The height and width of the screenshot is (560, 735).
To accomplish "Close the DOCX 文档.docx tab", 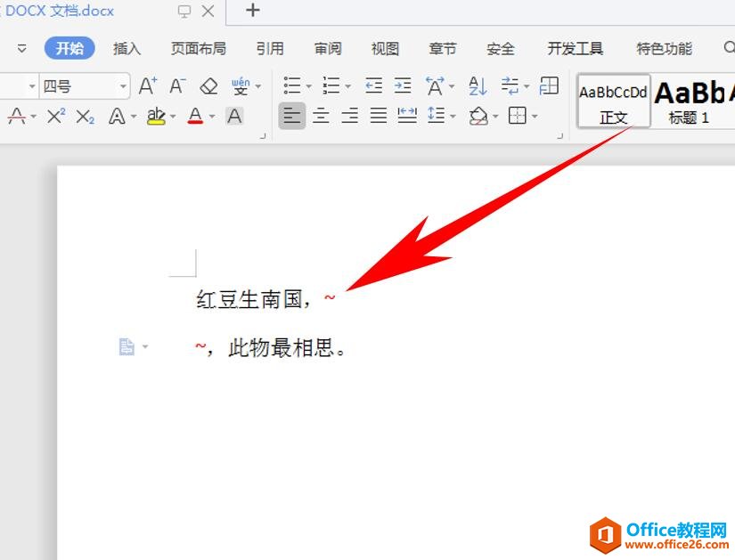I will 208,12.
